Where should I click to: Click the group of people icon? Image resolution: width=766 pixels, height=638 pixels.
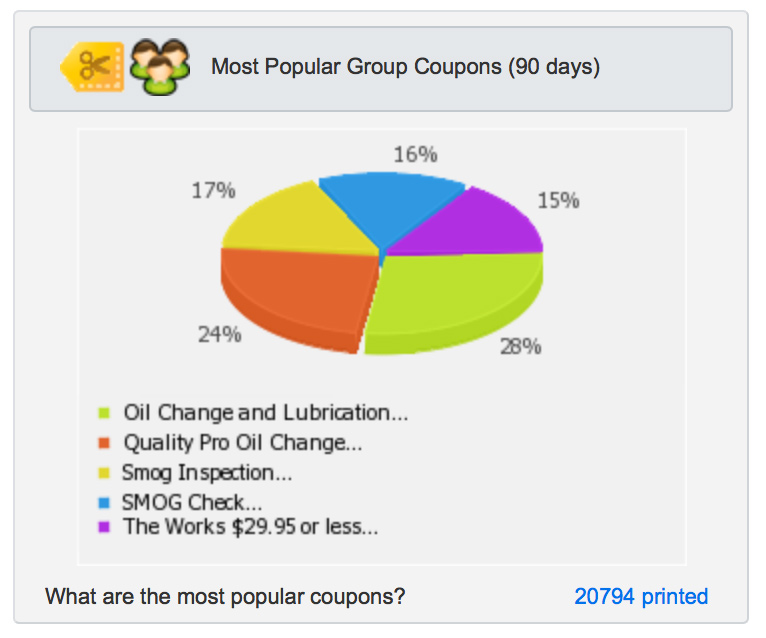tap(160, 66)
